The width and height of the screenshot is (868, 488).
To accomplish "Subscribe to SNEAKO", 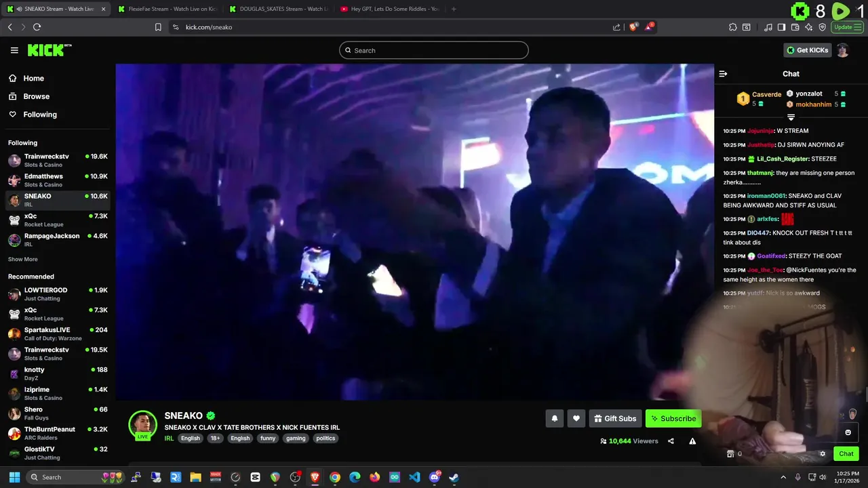I will [673, 419].
